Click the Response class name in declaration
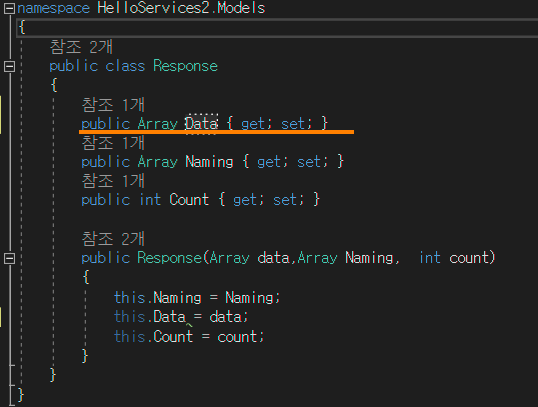 coord(185,66)
